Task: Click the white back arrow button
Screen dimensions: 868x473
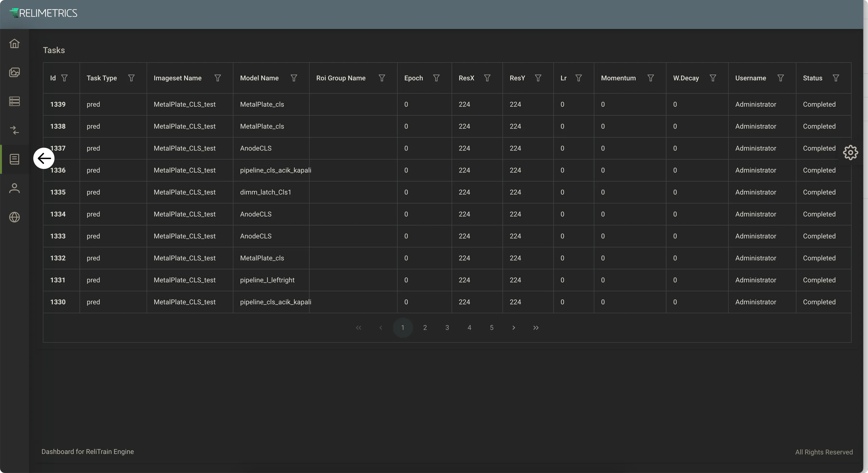Action: coord(44,158)
